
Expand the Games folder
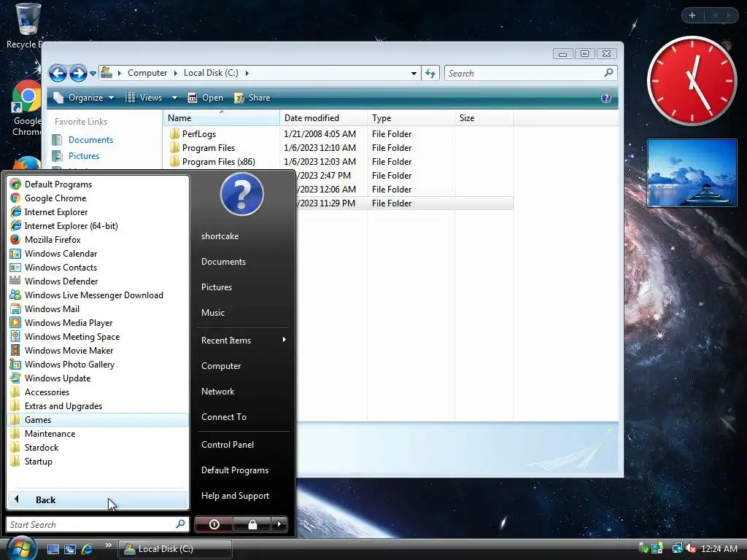pos(98,419)
